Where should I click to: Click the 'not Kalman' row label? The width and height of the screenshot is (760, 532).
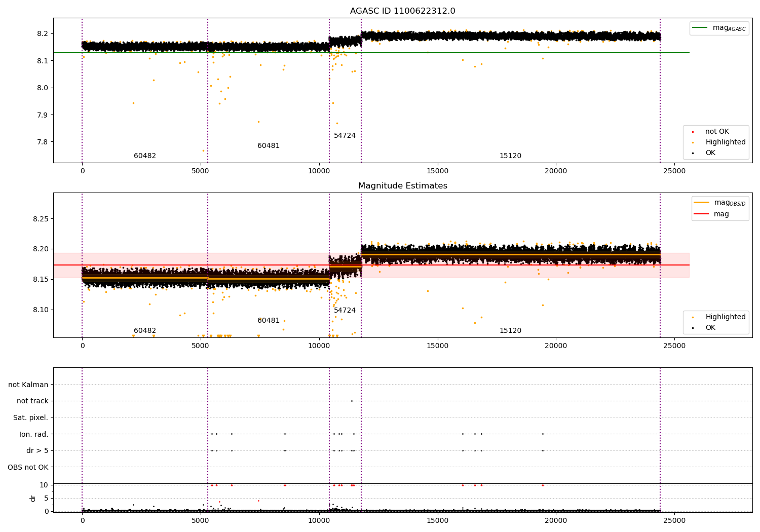(28, 385)
